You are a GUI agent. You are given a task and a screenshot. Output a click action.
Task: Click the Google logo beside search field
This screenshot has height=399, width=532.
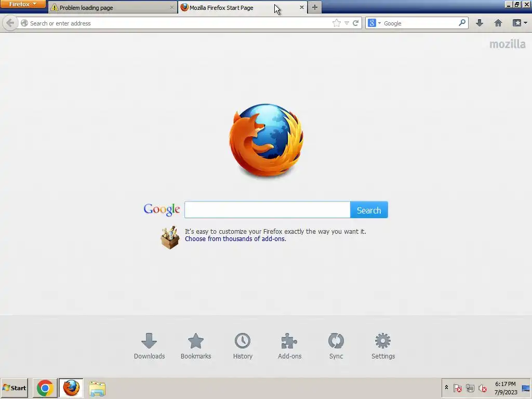point(162,210)
